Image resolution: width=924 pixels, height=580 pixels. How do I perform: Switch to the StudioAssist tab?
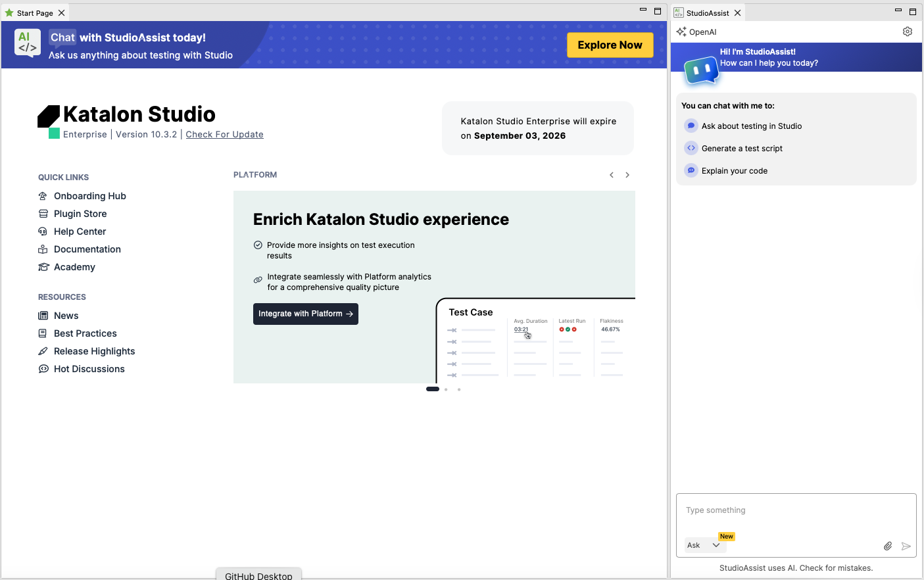pos(708,13)
